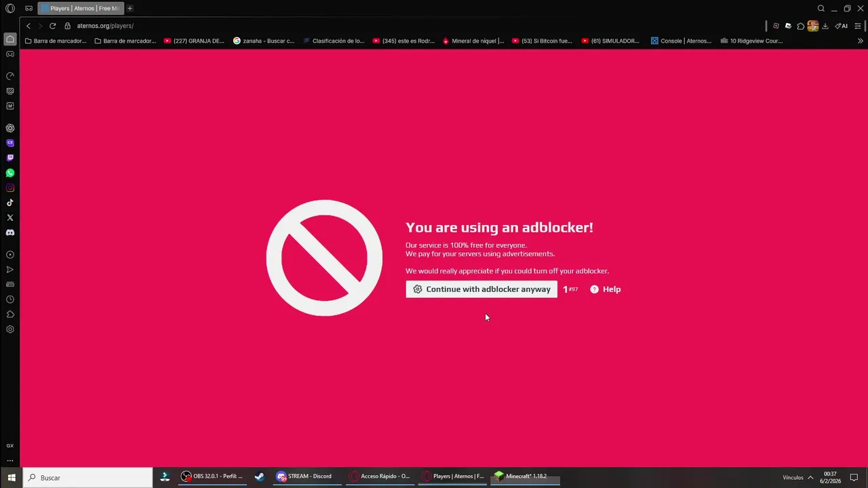The width and height of the screenshot is (868, 488).
Task: Show more bookmarks with the double chevron
Action: (860, 41)
